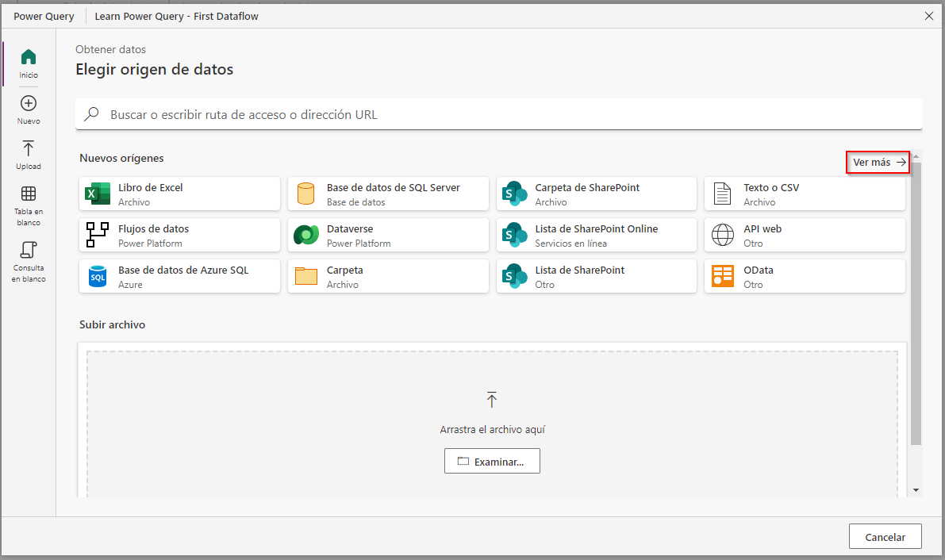The height and width of the screenshot is (560, 945).
Task: Click the Texto o CSV document icon
Action: click(723, 194)
